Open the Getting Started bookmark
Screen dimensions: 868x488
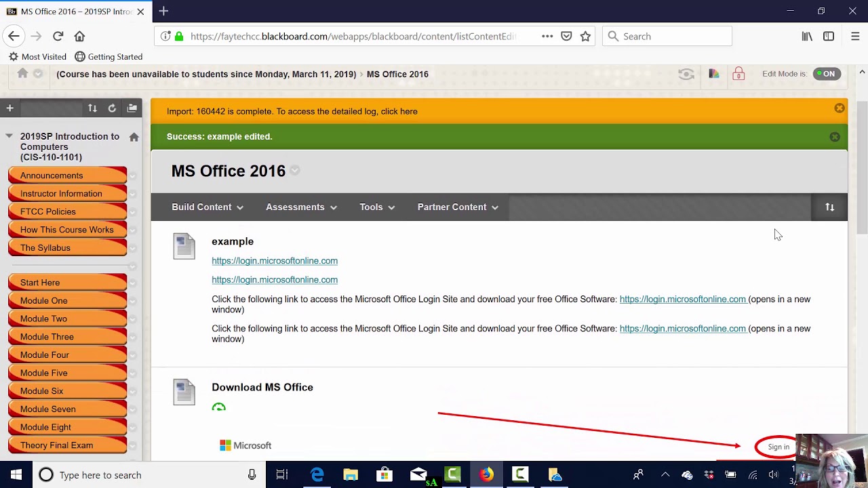coord(108,57)
